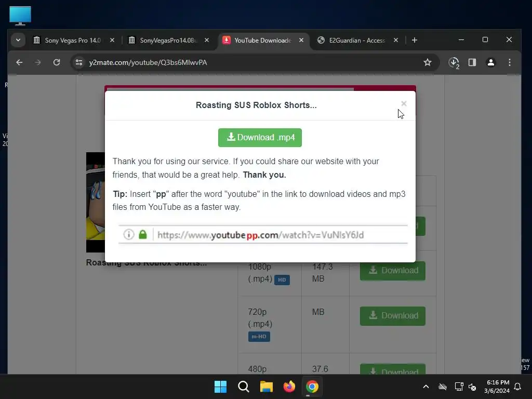This screenshot has width=532, height=399.
Task: Switch to the Sony Vegas Pro 14.0 tab
Action: 72,40
